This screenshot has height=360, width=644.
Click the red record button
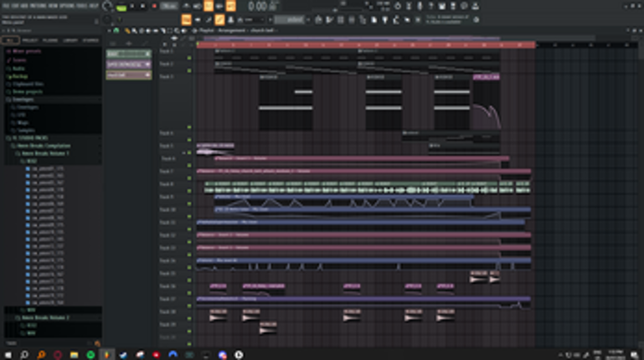tap(154, 6)
